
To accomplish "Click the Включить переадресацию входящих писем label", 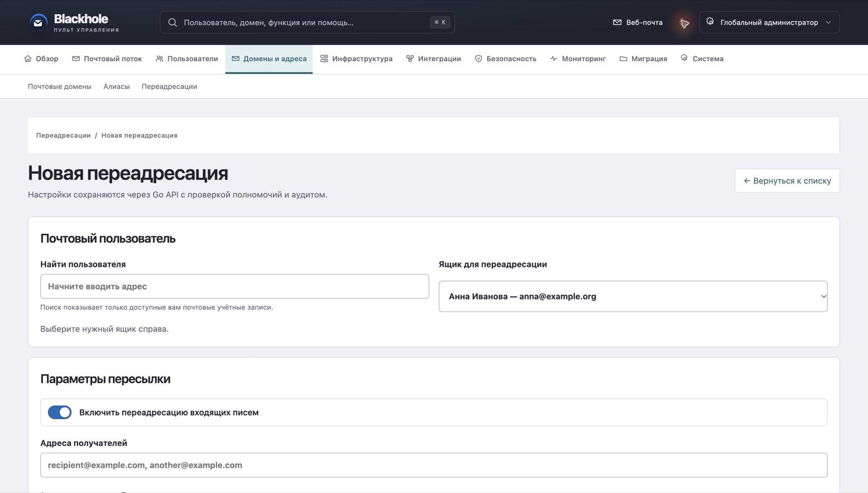I will (169, 413).
